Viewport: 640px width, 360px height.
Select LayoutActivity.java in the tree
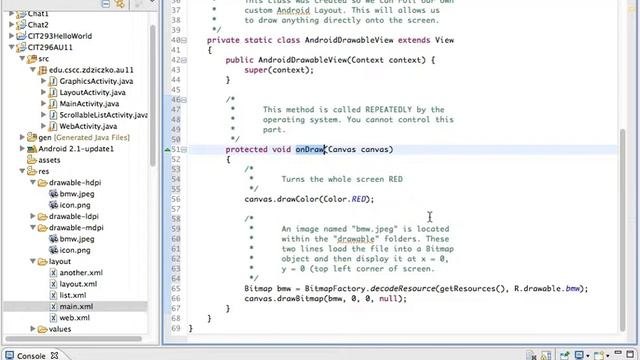pos(93,93)
